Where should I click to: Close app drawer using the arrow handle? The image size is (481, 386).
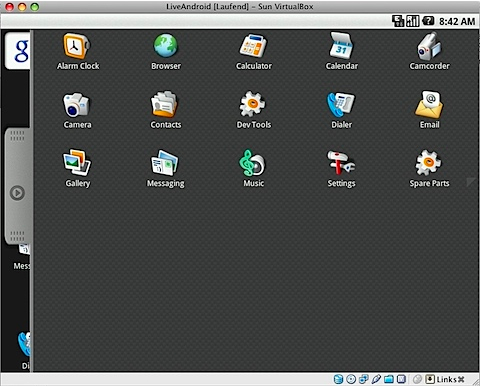coord(17,193)
